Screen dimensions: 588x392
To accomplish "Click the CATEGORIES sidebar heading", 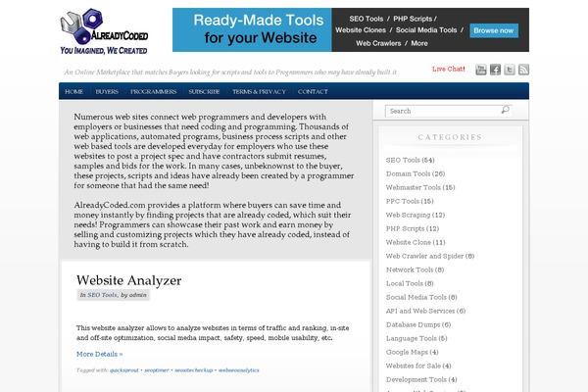I will pyautogui.click(x=450, y=137).
